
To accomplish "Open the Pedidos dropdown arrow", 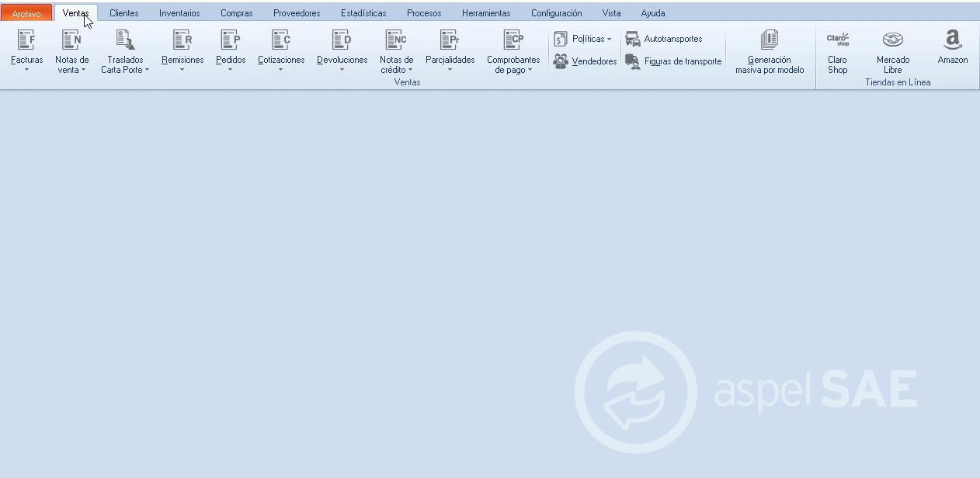I will [x=230, y=70].
